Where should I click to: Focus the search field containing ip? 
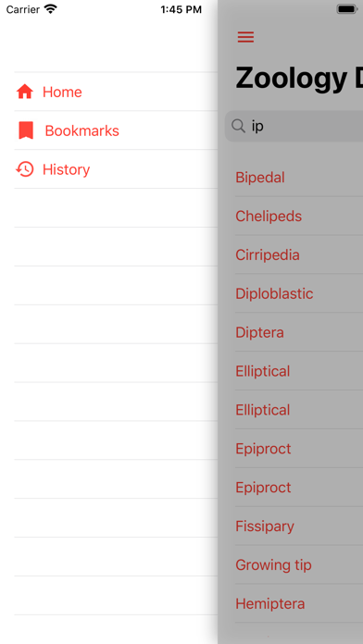(294, 126)
